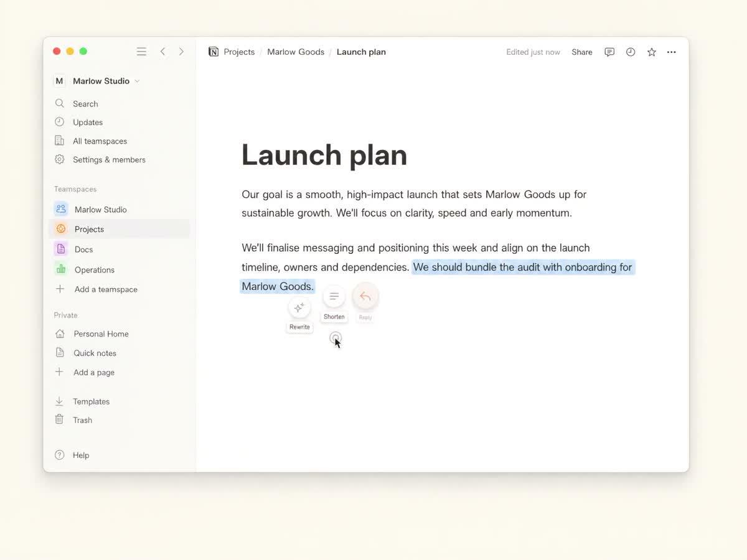Click the Help question mark icon

coord(59,455)
